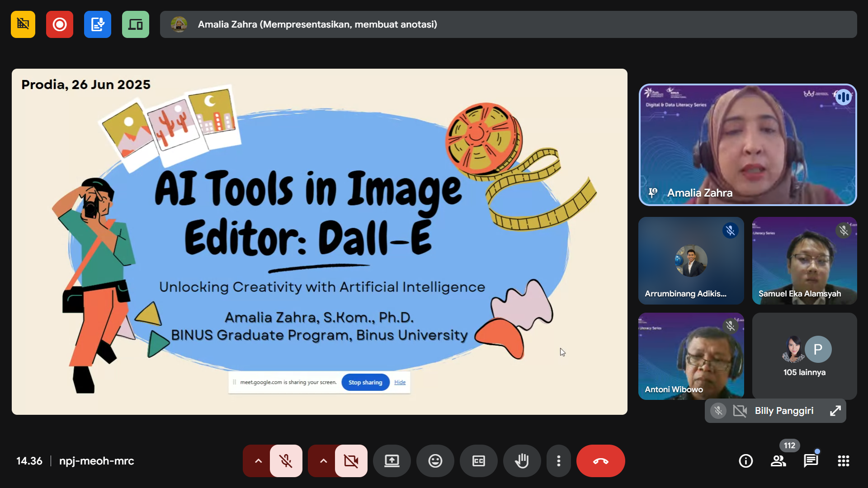
Task: Leave the call with red hang-up button
Action: click(601, 461)
